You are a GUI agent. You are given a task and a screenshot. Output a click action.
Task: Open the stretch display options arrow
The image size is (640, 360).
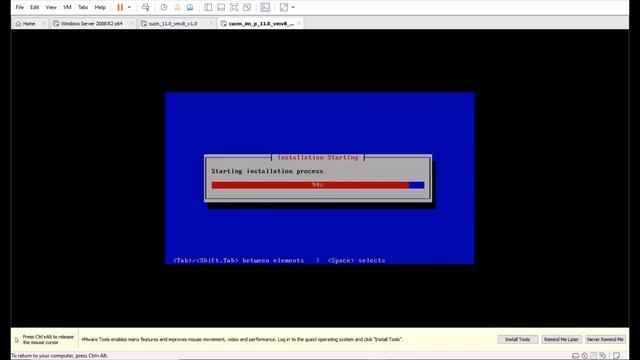[293, 7]
